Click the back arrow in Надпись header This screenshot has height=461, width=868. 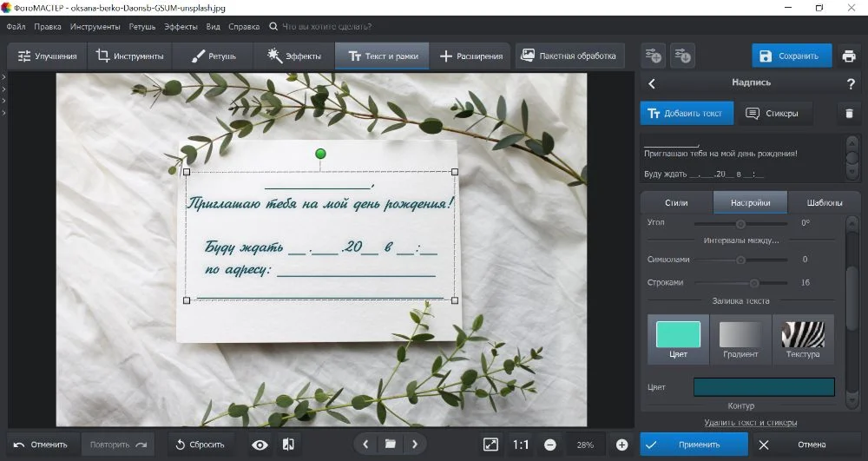pos(652,83)
